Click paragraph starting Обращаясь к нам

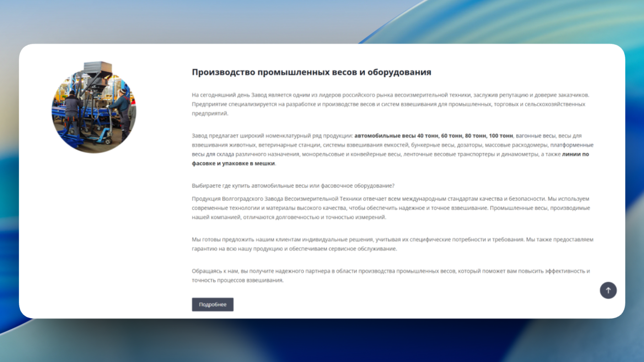pyautogui.click(x=391, y=276)
